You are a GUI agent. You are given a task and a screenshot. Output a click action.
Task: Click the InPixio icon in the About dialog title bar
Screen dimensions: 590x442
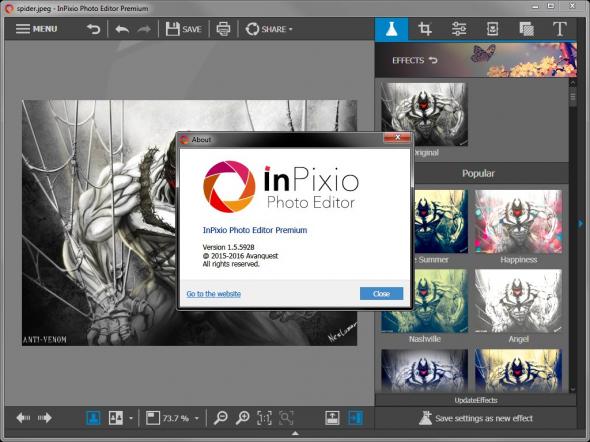(x=184, y=140)
